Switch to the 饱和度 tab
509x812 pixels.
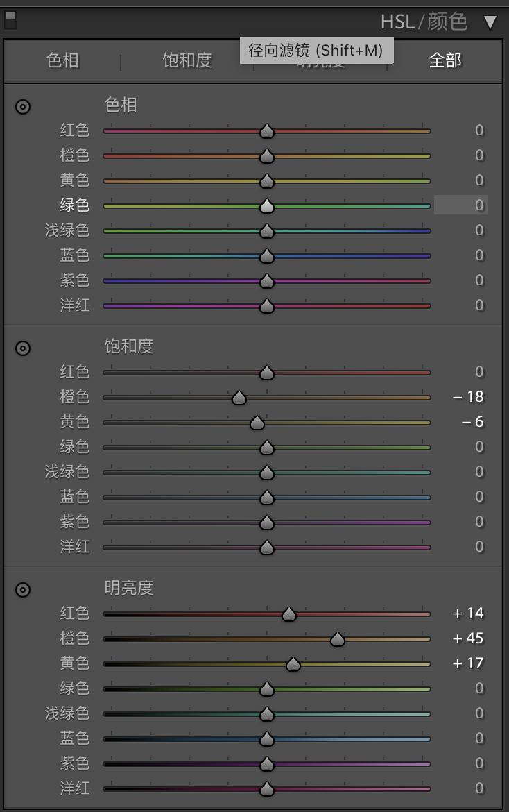click(186, 61)
